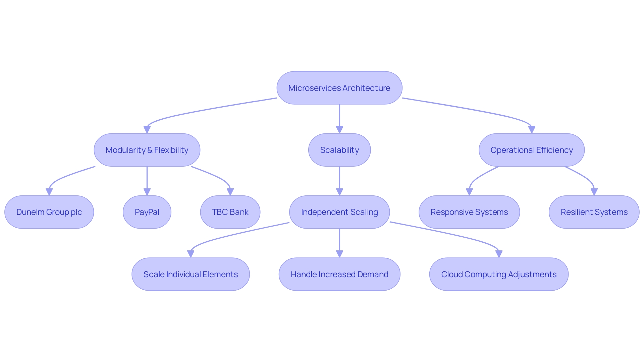This screenshot has height=362, width=644.
Task: Click the Independent Scaling node
Action: (322, 211)
